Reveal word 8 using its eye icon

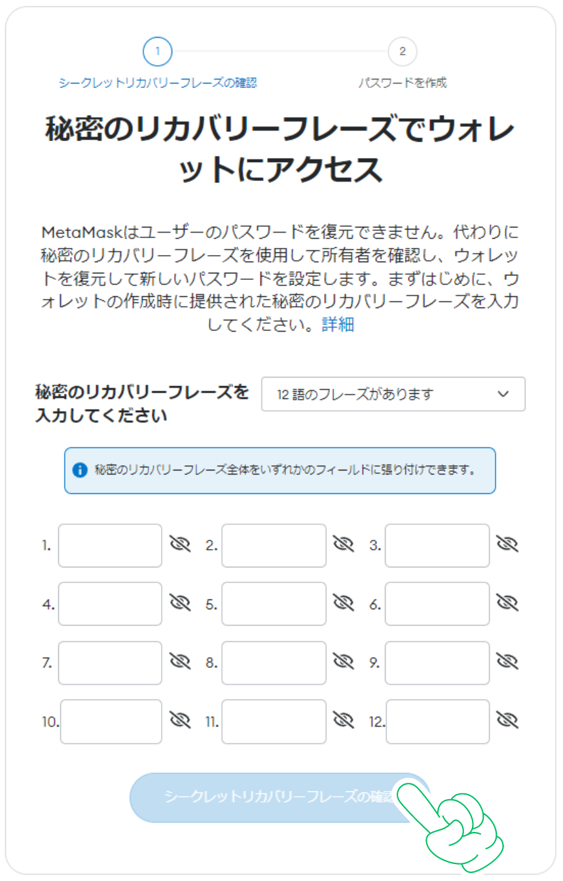pyautogui.click(x=343, y=661)
